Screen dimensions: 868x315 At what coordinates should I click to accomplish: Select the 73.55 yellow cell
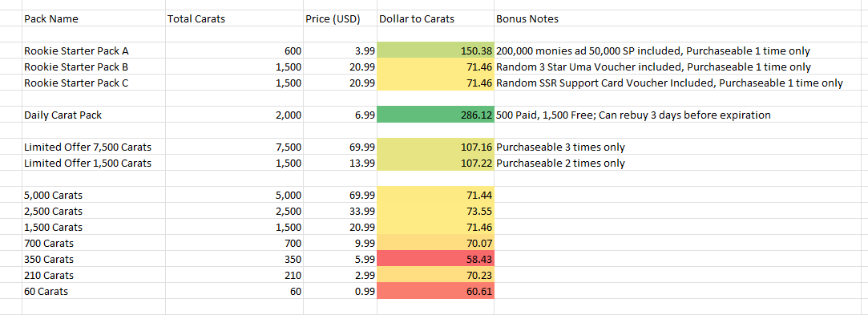(x=435, y=211)
